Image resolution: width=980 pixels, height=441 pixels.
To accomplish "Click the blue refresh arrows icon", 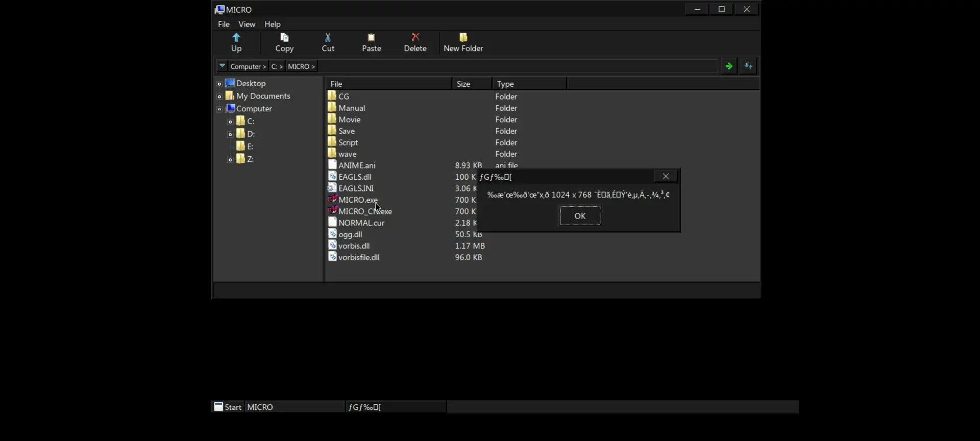I will (748, 66).
